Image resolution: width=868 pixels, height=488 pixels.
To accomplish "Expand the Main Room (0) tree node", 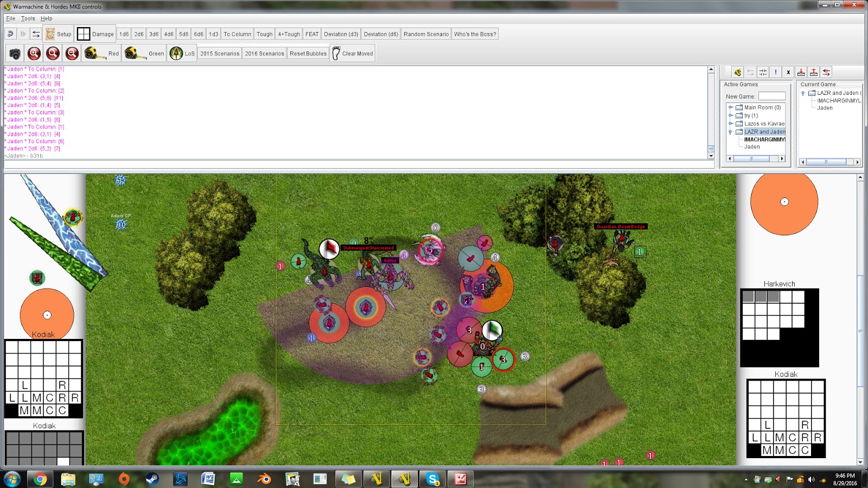I will [x=731, y=107].
